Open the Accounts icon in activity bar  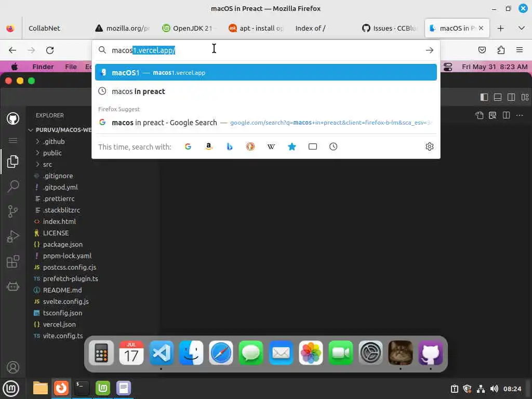(x=13, y=367)
